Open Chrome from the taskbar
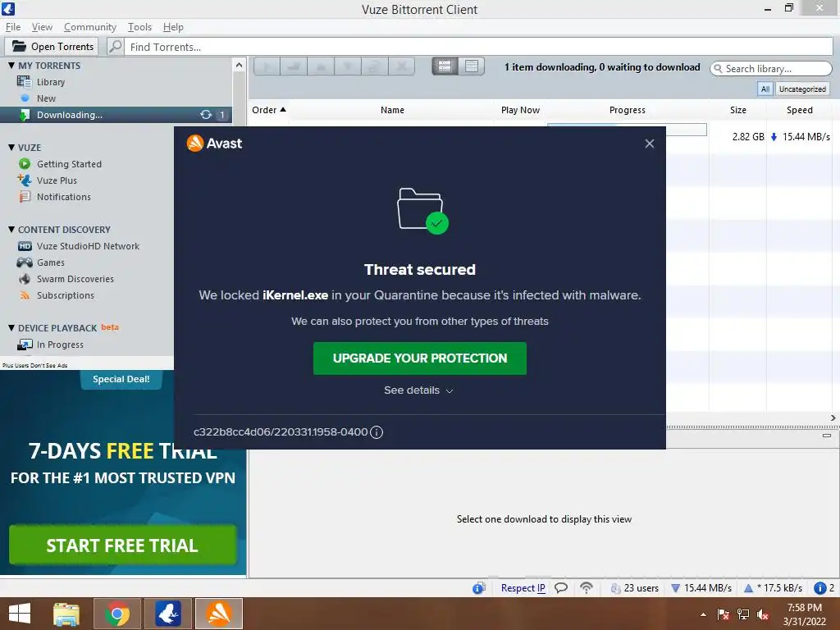840x630 pixels. (116, 614)
